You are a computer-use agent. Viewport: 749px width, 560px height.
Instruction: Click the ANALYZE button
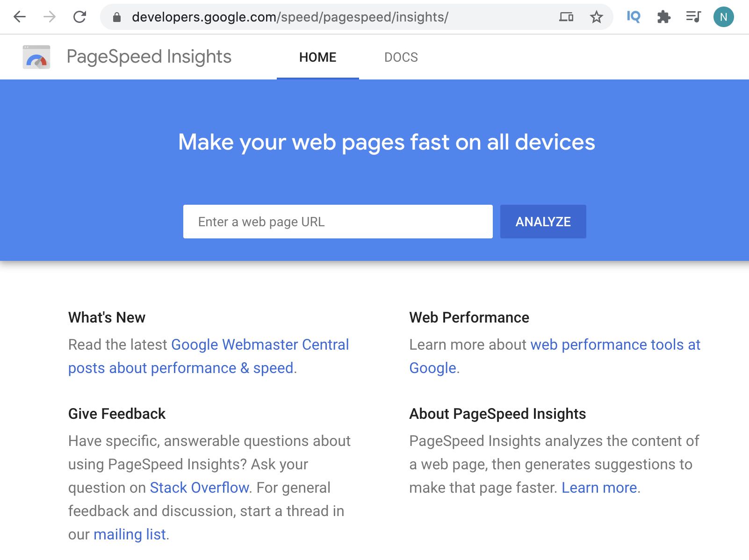click(x=543, y=222)
